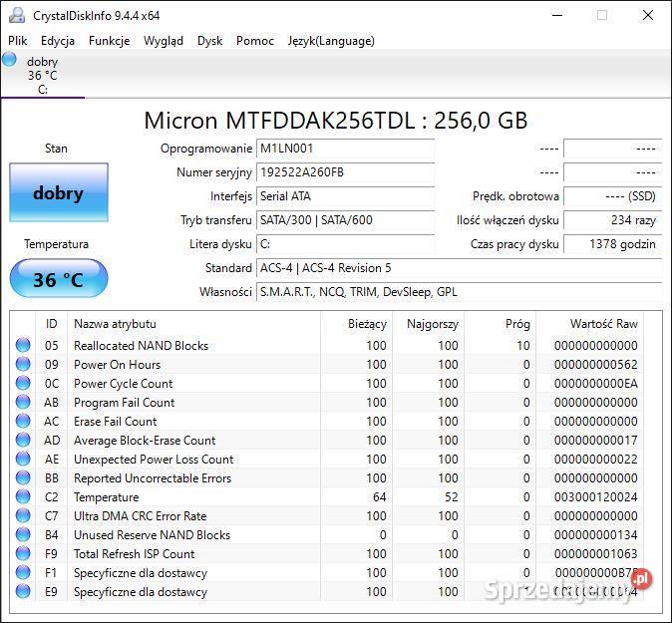Click status orb for Total Refresh ISP Count

coord(23,553)
